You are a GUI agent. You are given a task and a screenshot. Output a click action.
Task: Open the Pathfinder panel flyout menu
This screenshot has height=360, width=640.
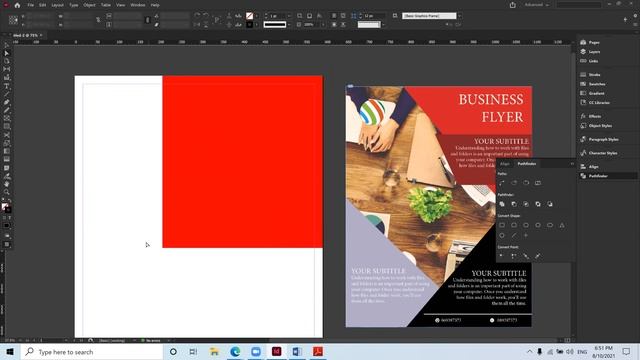[x=572, y=164]
